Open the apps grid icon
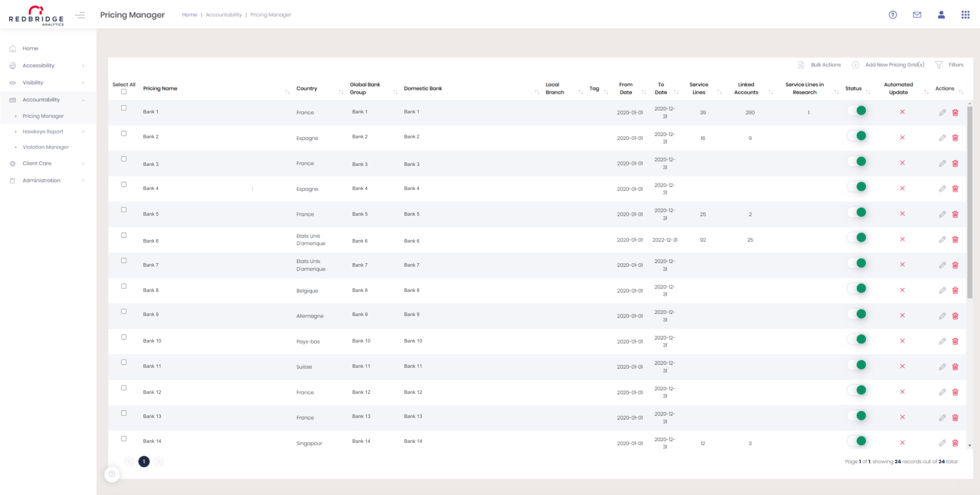The height and width of the screenshot is (495, 980). click(965, 15)
